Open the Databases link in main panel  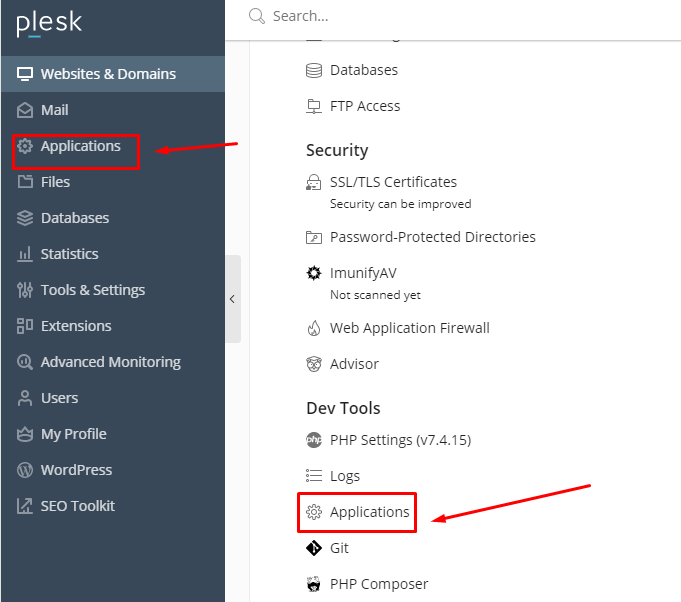coord(364,70)
